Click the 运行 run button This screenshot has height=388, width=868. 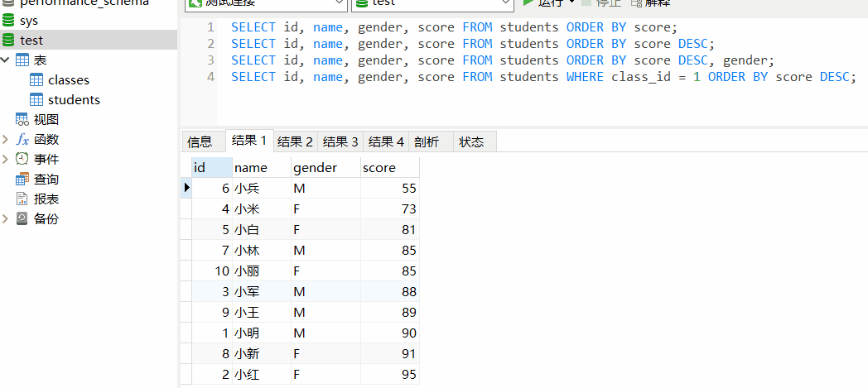point(543,4)
